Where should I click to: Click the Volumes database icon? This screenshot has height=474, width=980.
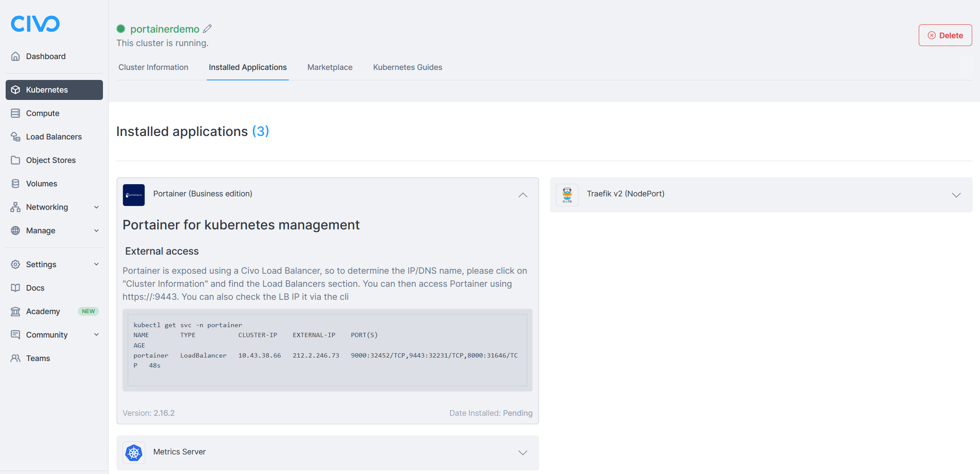tap(16, 183)
